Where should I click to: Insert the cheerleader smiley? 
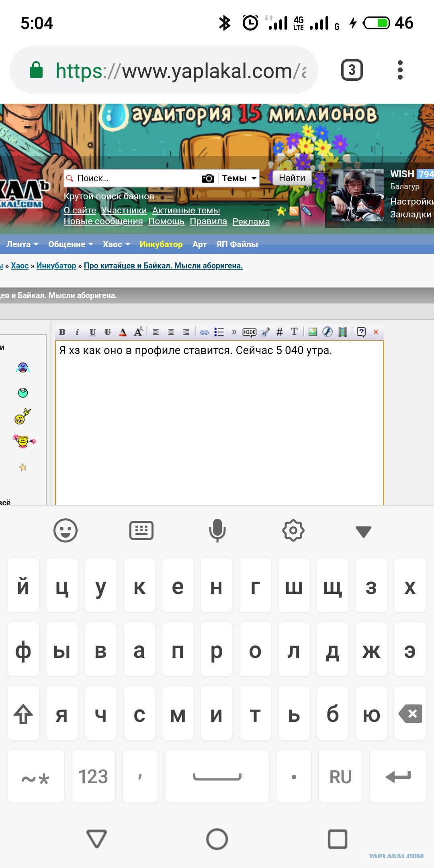point(24,441)
